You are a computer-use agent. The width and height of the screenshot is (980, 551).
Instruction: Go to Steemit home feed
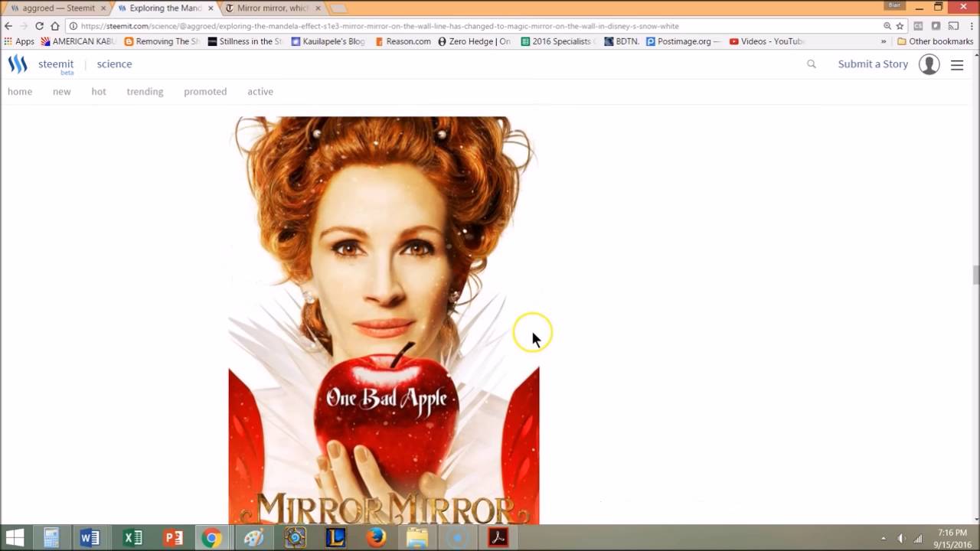pyautogui.click(x=20, y=91)
